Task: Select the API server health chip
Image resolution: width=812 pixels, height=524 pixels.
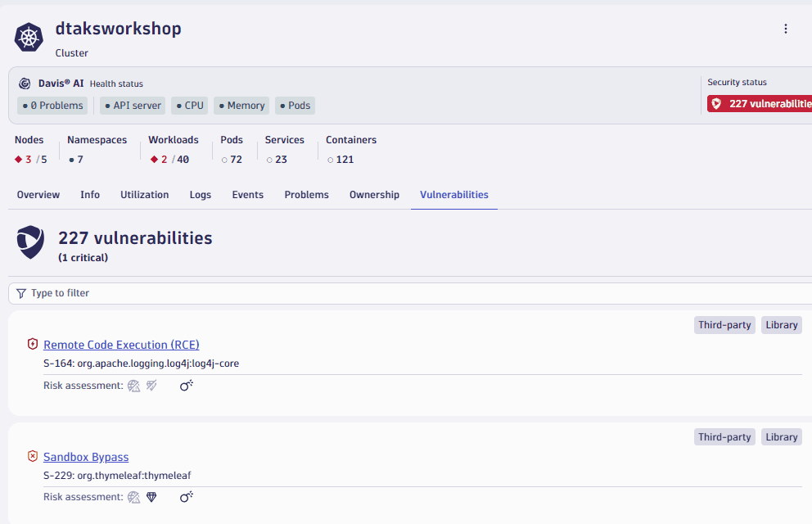Action: (x=133, y=106)
